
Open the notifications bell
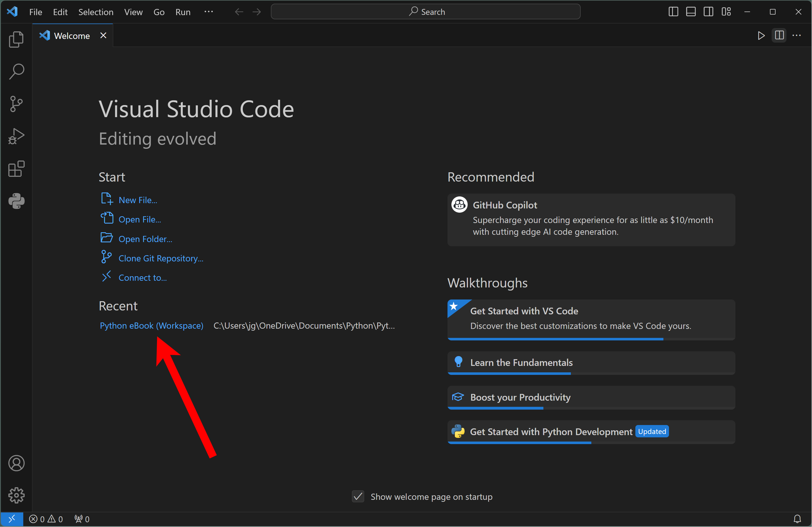[797, 519]
